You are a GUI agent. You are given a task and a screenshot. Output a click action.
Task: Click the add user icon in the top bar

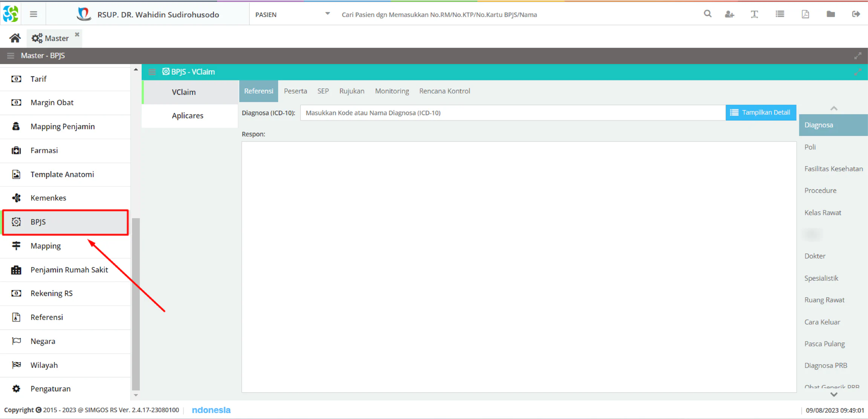tap(729, 14)
